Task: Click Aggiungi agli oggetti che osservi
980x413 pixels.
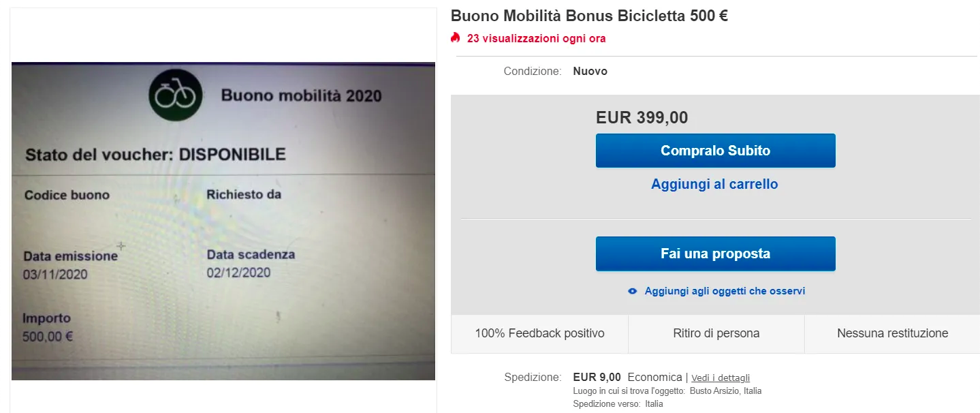Action: (x=725, y=291)
